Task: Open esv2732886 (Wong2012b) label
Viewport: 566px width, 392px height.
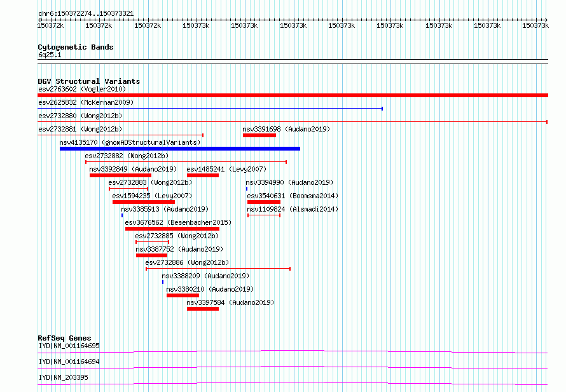Action: click(187, 262)
